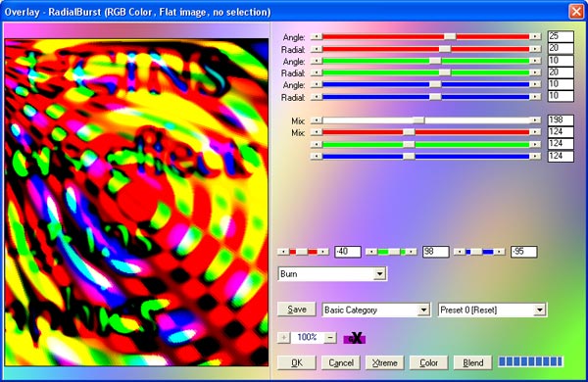
Task: Click the Xtreme button
Action: (385, 362)
